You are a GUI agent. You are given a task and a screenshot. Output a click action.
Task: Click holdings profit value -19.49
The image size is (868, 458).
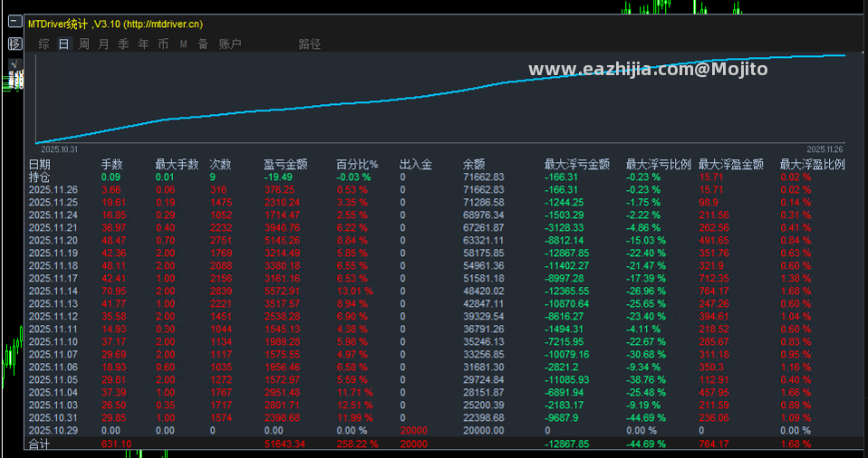coord(278,177)
